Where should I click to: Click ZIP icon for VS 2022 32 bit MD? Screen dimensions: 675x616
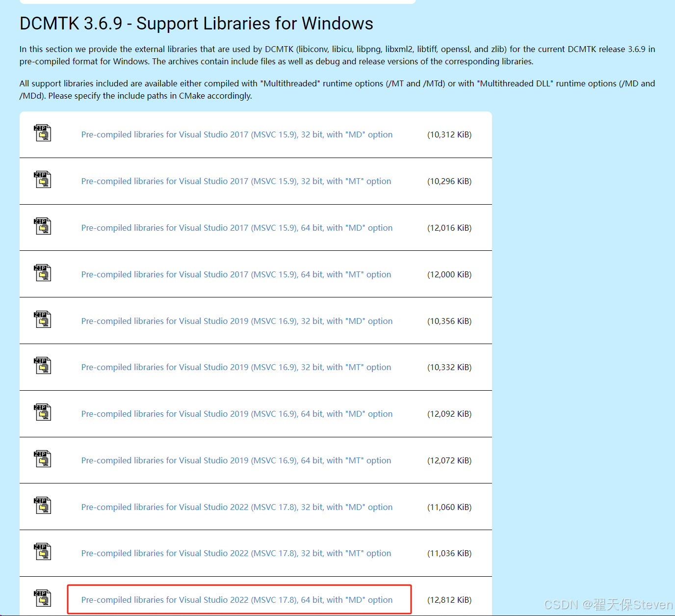click(43, 506)
